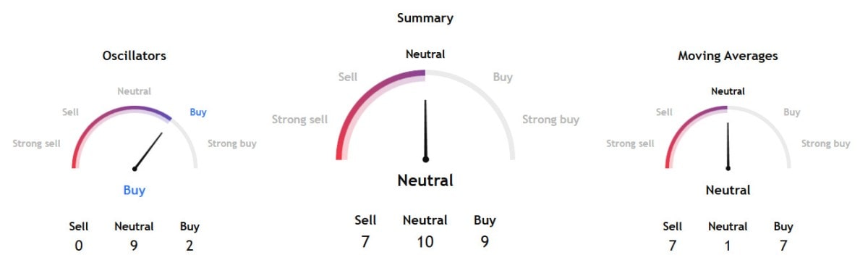Screen dimensions: 868x263
Task: Click the Oscillators heading
Action: (135, 56)
